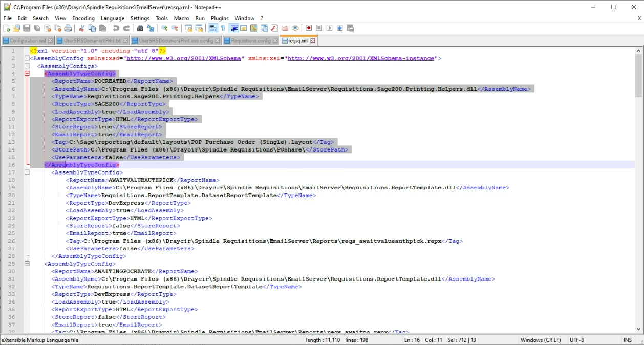Click the Paste toolbar icon
Image resolution: width=644 pixels, height=345 pixels.
102,28
